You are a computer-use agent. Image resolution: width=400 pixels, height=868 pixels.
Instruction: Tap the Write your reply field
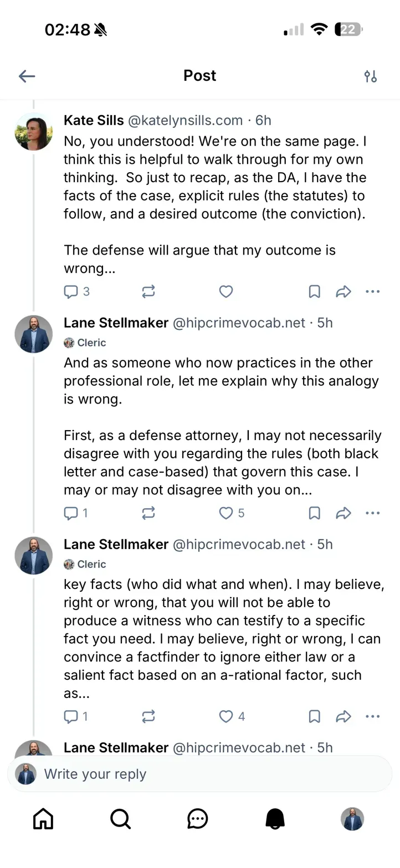(199, 773)
